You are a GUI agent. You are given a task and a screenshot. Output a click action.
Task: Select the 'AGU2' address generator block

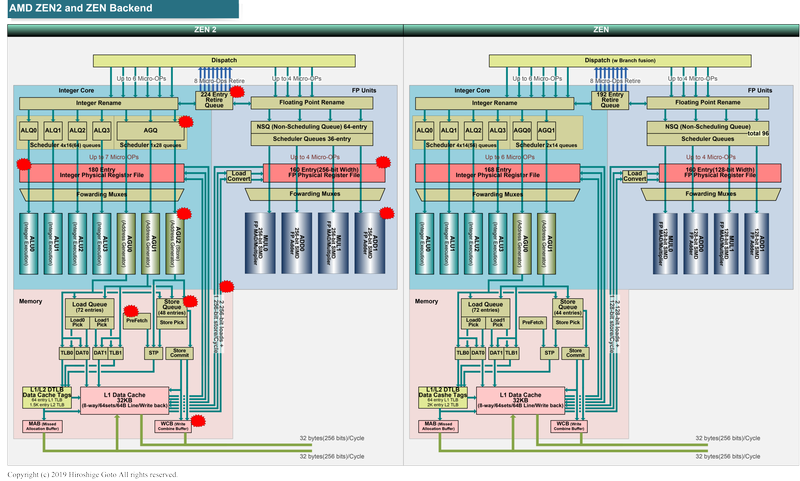(x=175, y=244)
